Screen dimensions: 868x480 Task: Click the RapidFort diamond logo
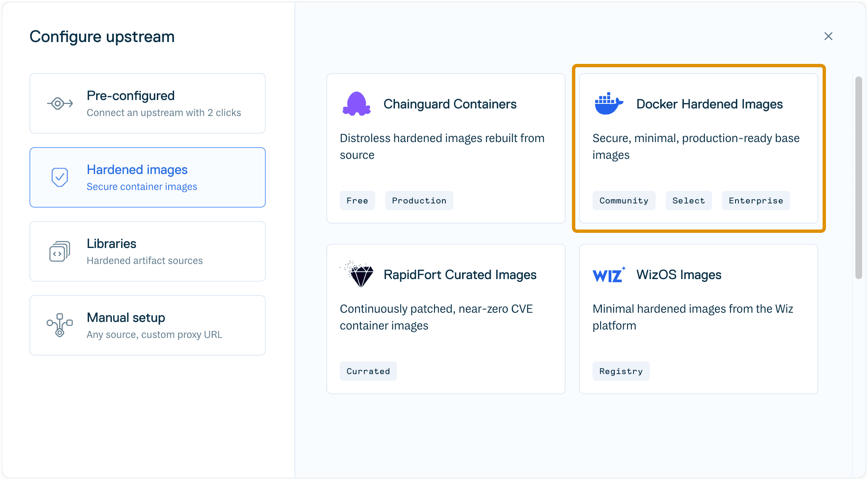click(357, 274)
